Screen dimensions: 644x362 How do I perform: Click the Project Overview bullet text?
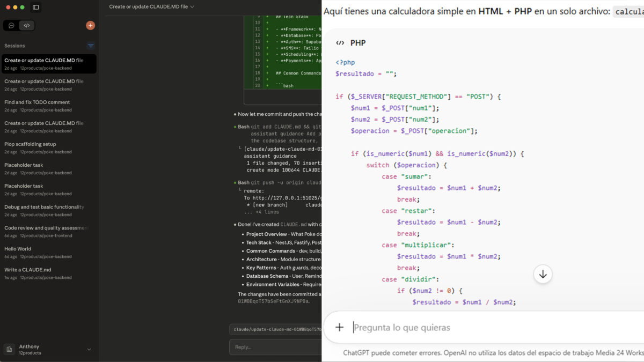pos(284,234)
